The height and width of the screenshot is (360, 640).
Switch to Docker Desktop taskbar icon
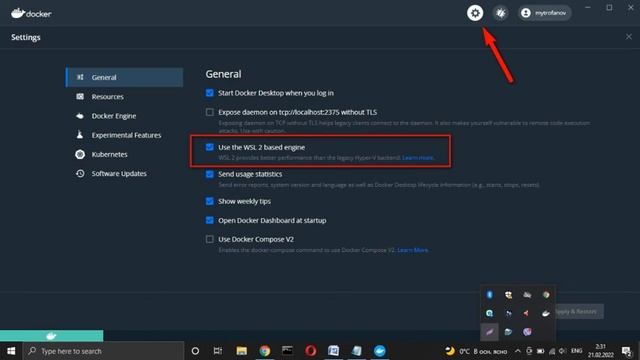click(x=380, y=351)
